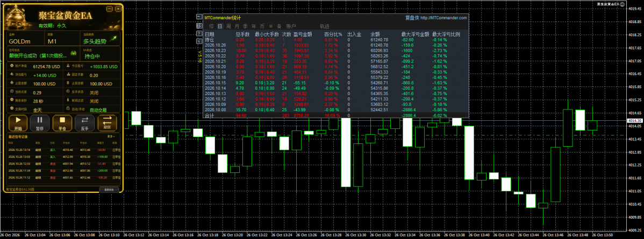Click the GOLDm symbol field

[x=25, y=39]
